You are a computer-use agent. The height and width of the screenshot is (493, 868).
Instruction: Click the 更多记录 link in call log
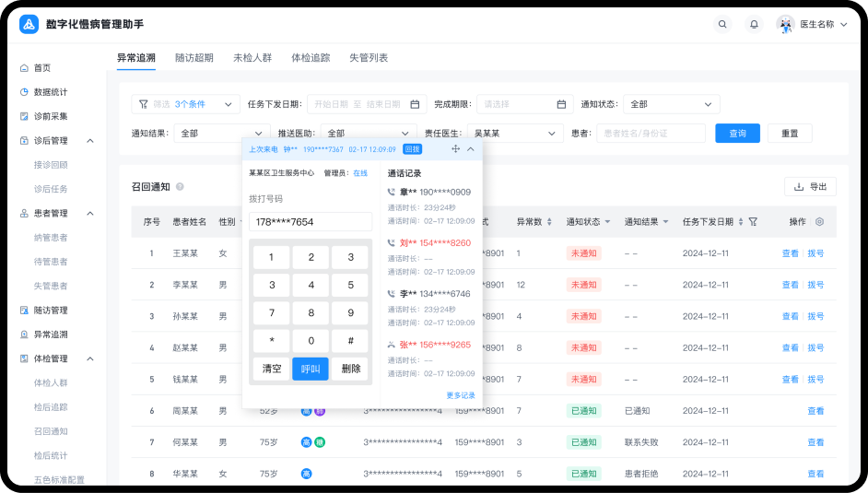461,395
